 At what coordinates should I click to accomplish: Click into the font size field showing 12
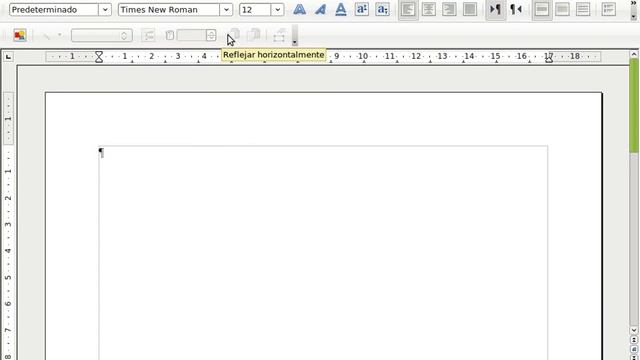255,9
